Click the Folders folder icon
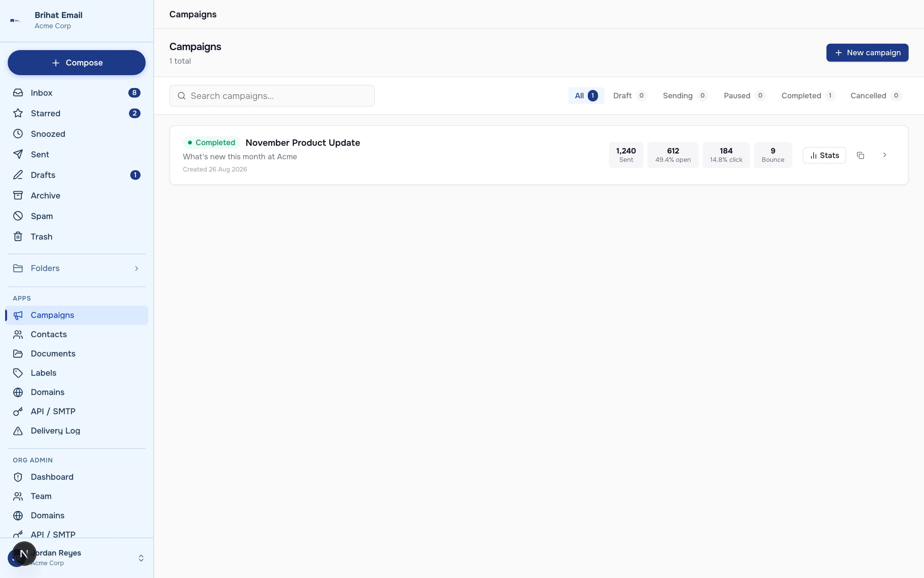 pyautogui.click(x=18, y=268)
